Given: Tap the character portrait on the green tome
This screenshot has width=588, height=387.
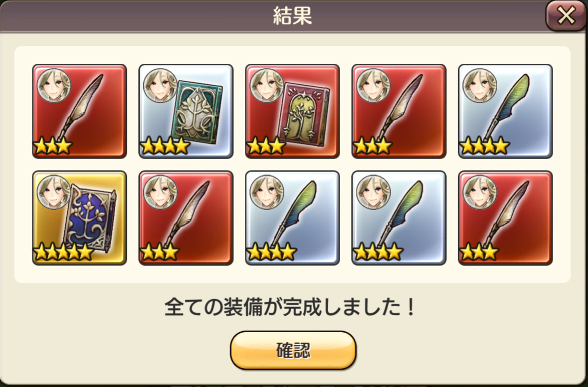Looking at the screenshot, I should coord(160,86).
